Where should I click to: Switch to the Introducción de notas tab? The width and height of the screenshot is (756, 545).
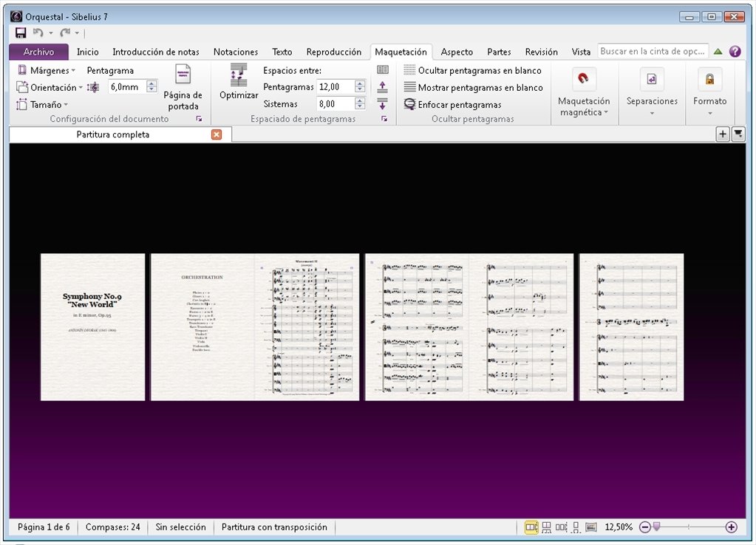click(x=156, y=52)
